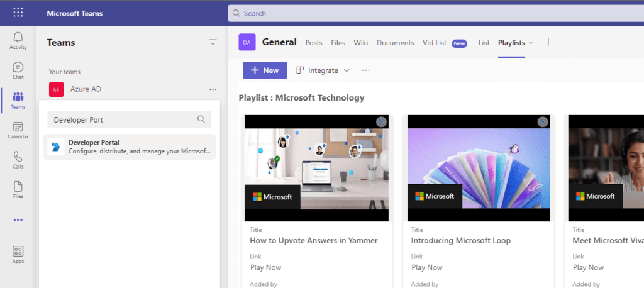
Task: Open the Apps store icon
Action: 18,255
